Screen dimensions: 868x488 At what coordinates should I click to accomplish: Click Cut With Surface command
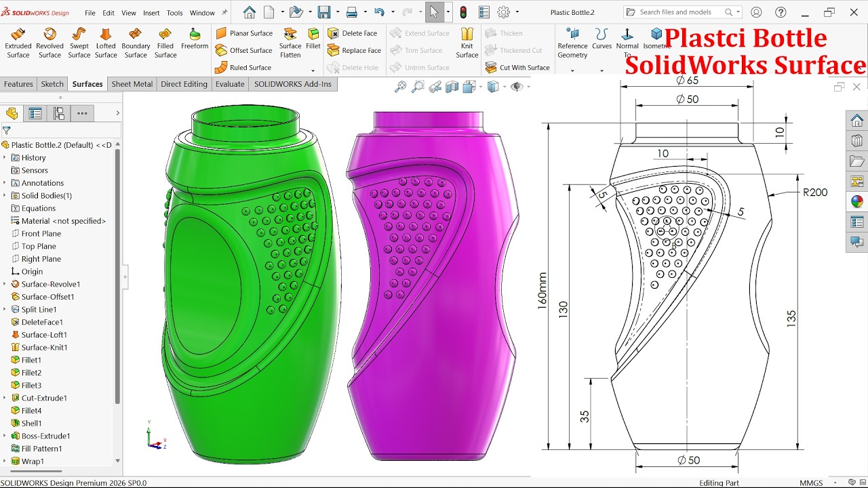click(x=517, y=67)
